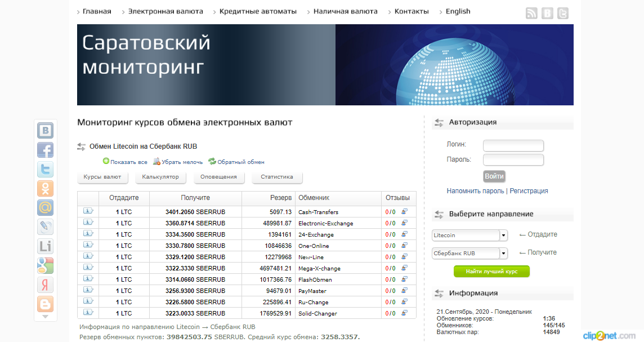The image size is (644, 342).
Task: Open Наличная валюта menu item
Action: tap(346, 11)
